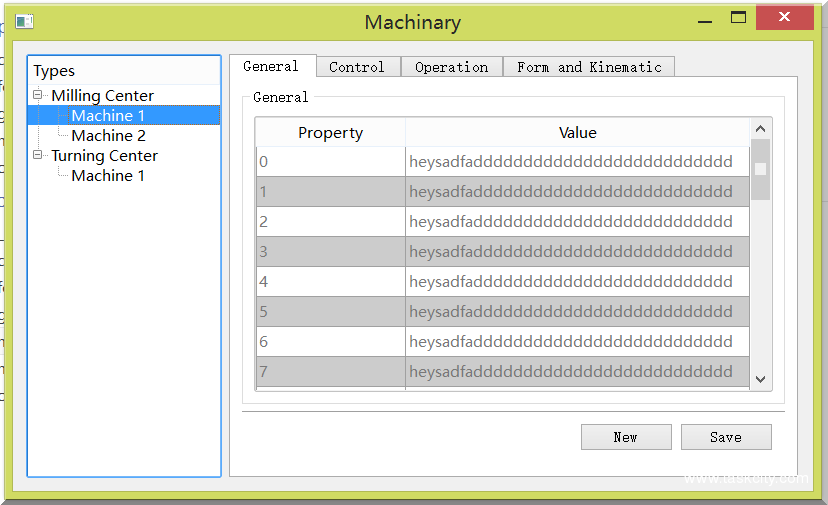Select the Turning Center tree item
Screen dimensions: 828x505
point(105,155)
